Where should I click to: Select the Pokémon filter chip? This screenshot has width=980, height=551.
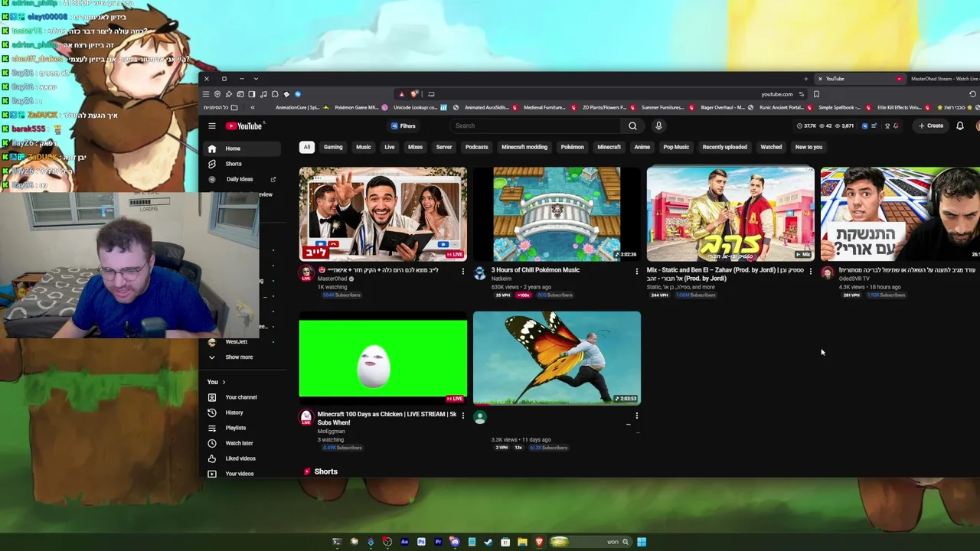pos(572,147)
